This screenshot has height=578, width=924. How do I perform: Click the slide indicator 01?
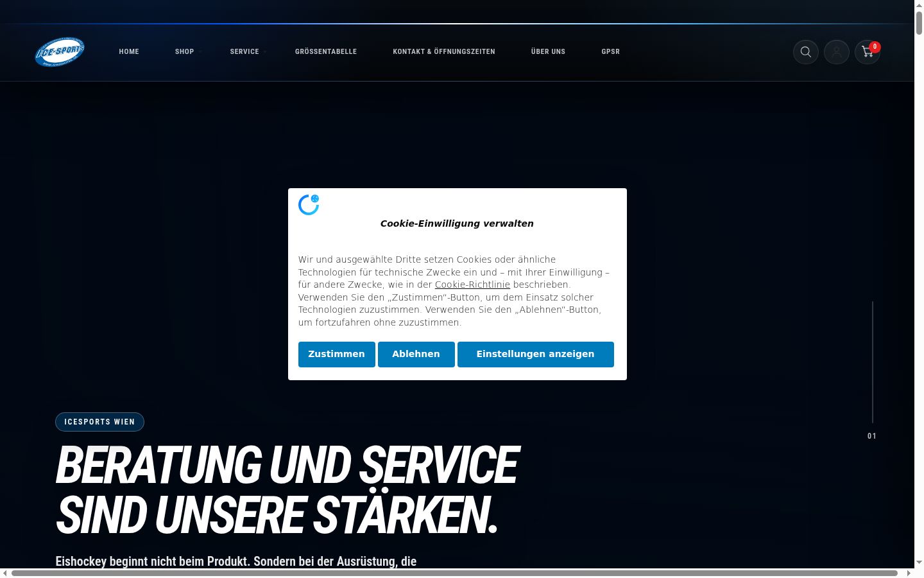coord(872,436)
